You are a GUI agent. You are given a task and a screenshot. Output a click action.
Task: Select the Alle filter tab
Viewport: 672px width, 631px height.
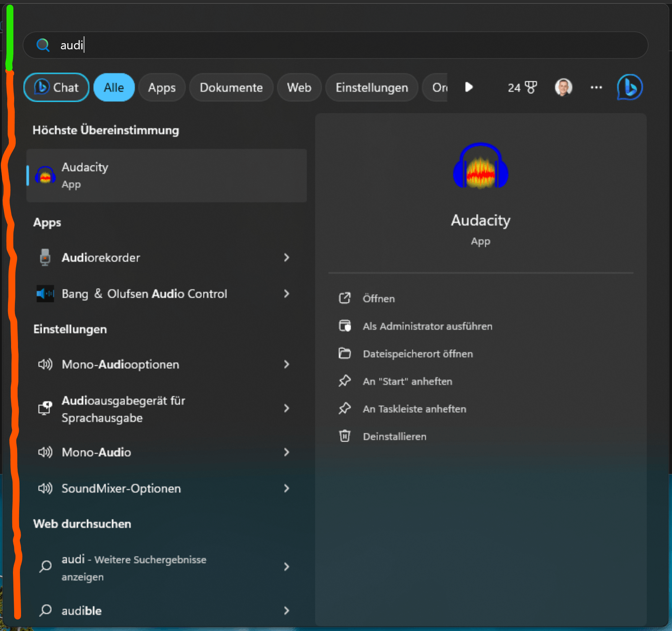click(x=114, y=87)
